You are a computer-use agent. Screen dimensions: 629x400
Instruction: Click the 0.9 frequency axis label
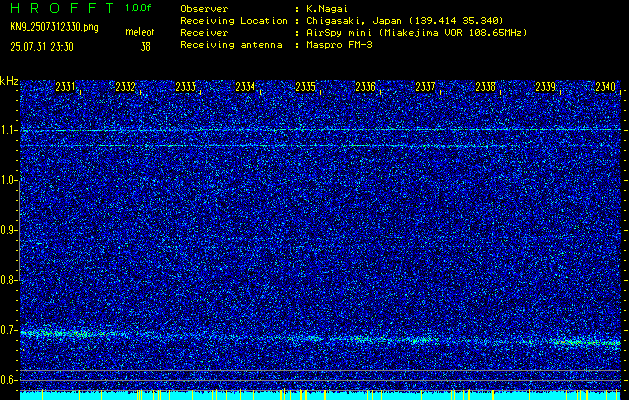(7, 230)
